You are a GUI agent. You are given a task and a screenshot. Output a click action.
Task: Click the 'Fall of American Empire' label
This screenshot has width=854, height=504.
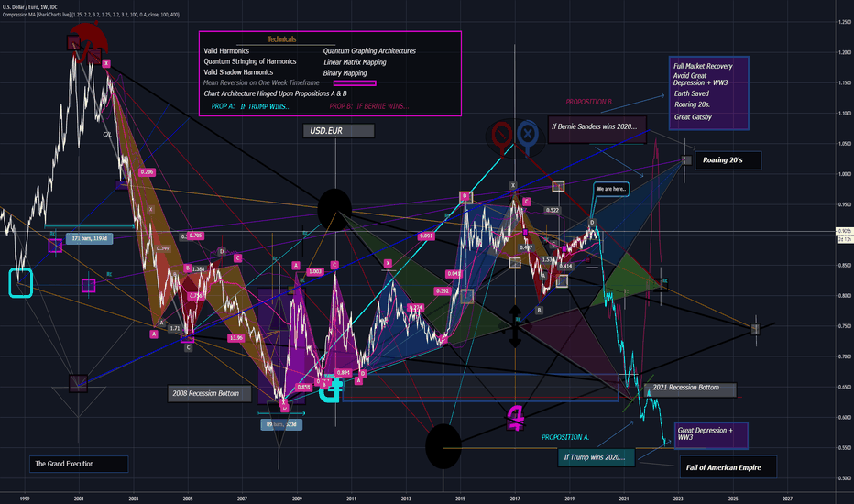tap(728, 467)
